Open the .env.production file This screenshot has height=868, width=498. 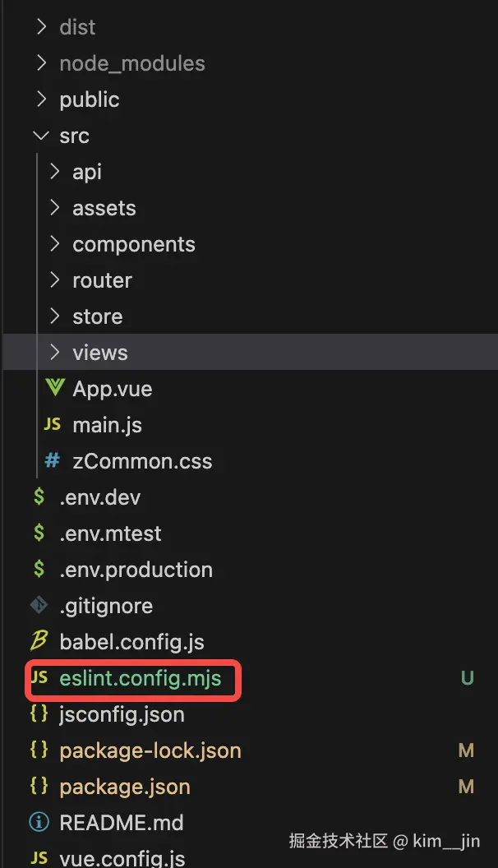point(136,570)
